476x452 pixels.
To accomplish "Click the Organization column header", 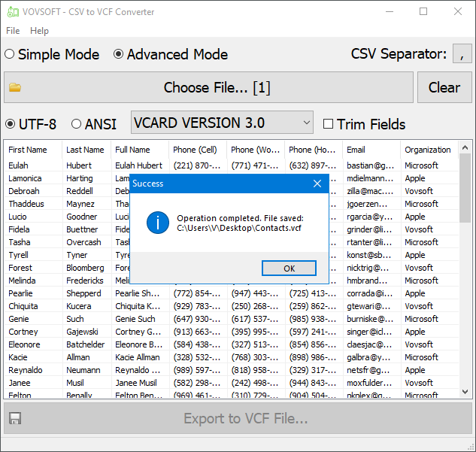I will coord(429,150).
